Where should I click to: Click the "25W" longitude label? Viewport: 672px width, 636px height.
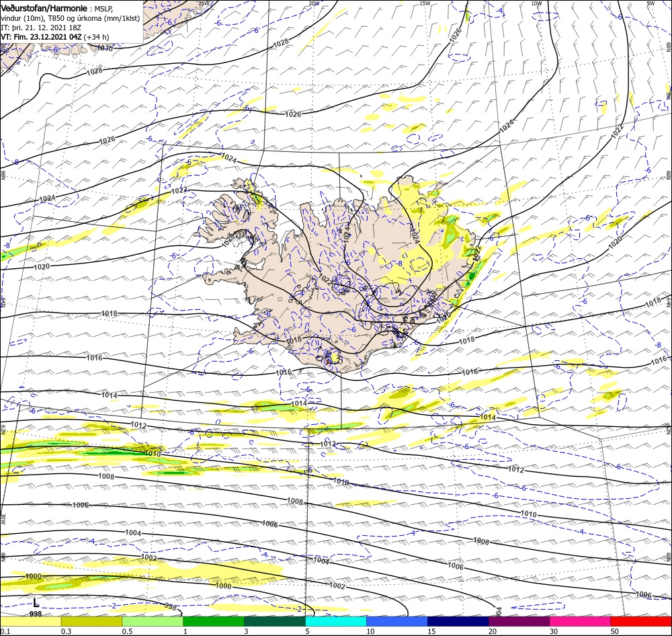coord(204,3)
